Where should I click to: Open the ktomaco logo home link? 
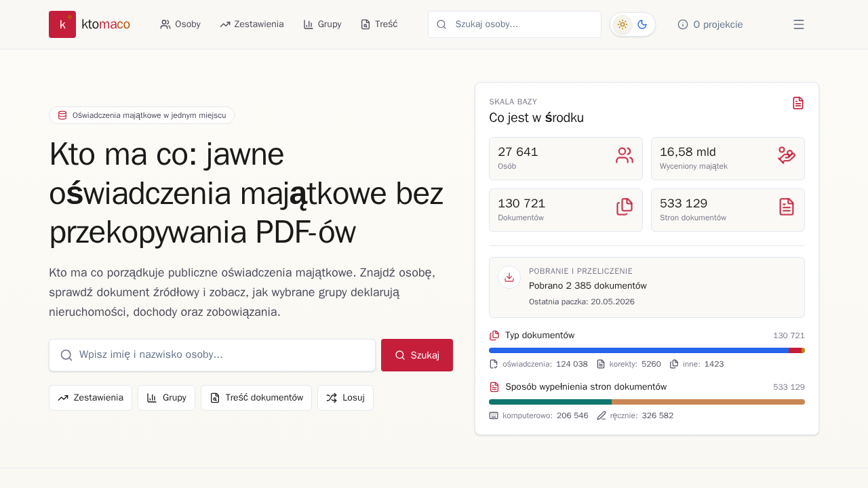click(x=90, y=24)
